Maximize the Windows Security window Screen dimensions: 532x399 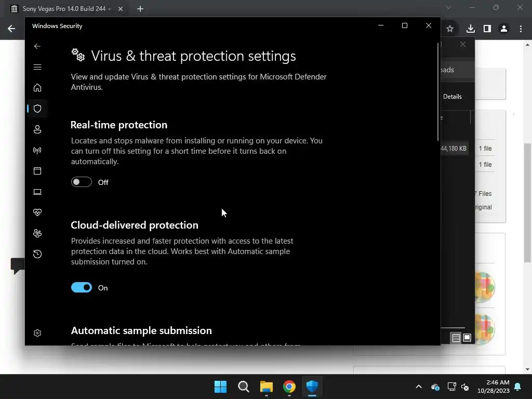click(404, 26)
